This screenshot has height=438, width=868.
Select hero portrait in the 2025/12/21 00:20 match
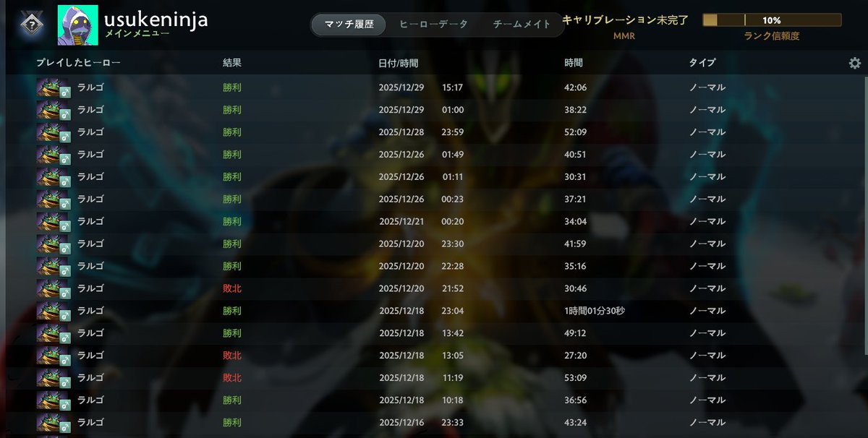point(54,221)
